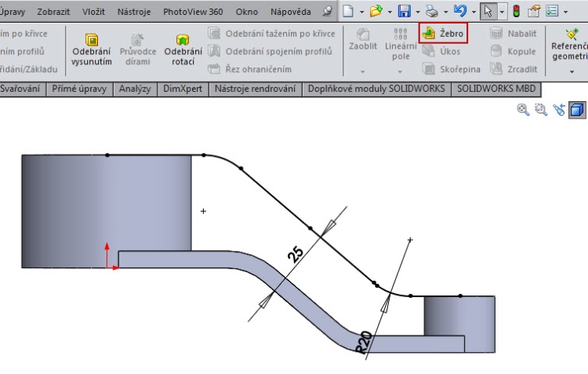Switch to DimXpert tab
Screen dimensions: 588x374
coord(183,89)
